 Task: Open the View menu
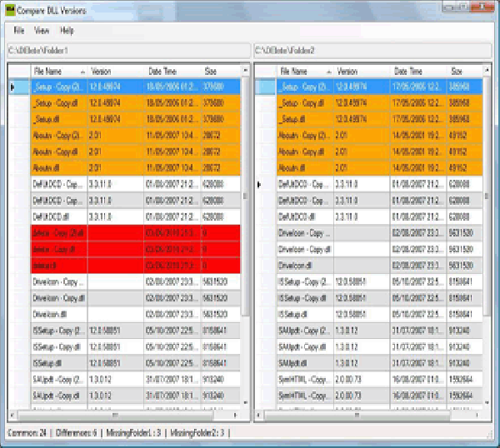pyautogui.click(x=42, y=31)
